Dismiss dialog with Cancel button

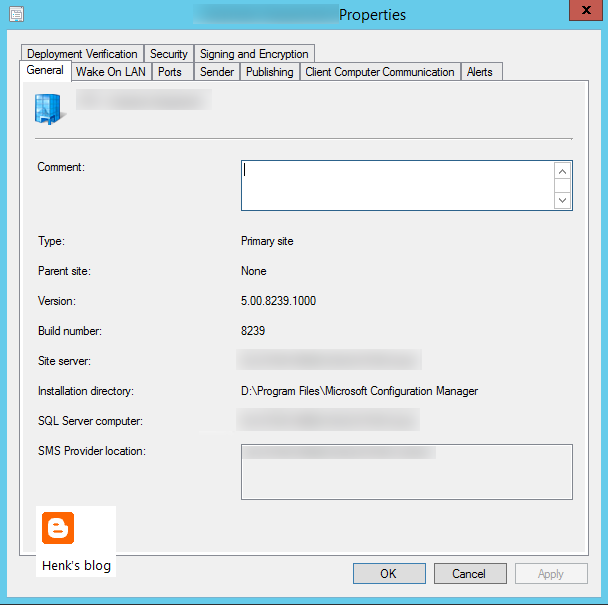point(470,573)
